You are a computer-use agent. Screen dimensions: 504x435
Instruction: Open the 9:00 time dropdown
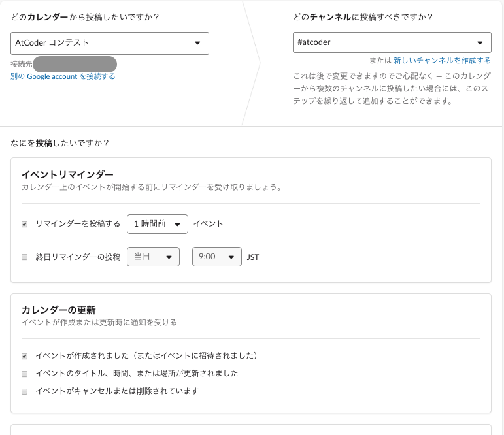point(216,257)
